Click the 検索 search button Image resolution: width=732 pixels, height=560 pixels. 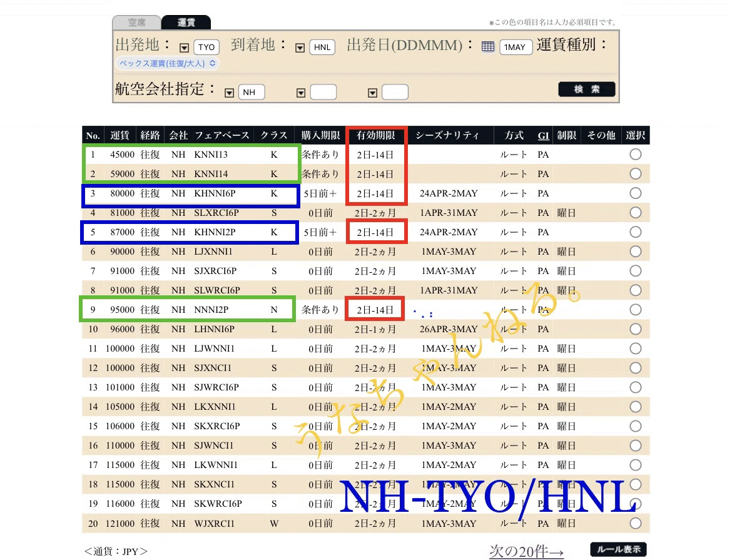pyautogui.click(x=587, y=89)
